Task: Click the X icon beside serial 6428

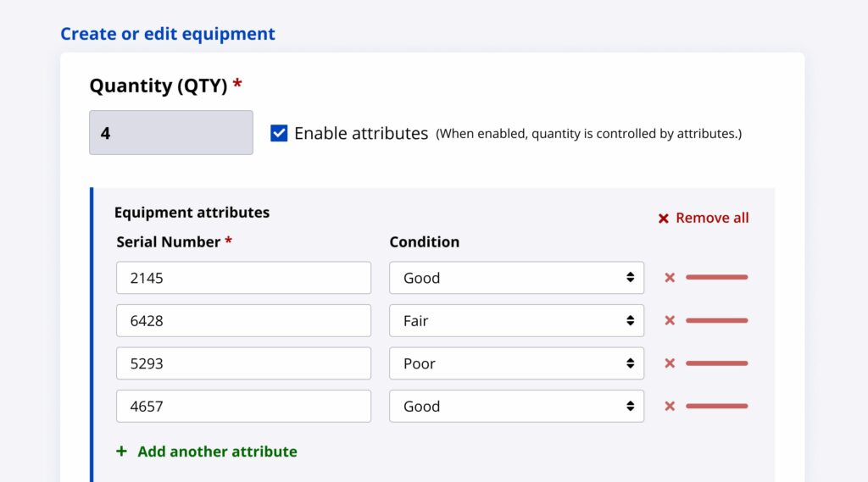Action: [670, 321]
